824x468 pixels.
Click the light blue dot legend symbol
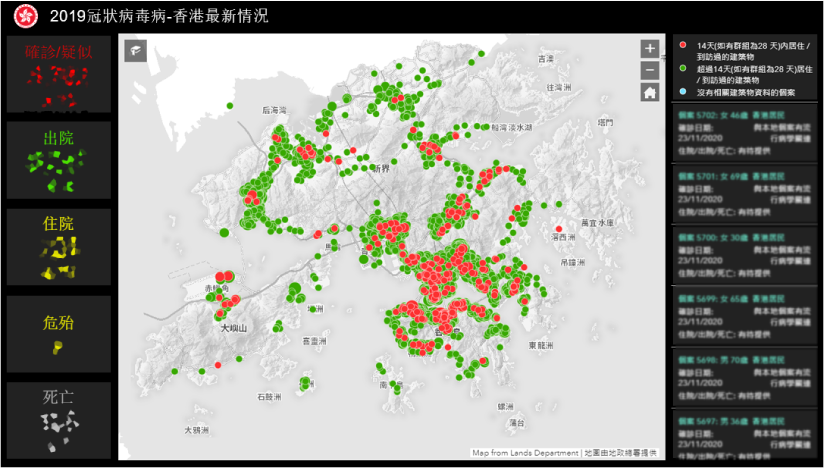pos(681,92)
